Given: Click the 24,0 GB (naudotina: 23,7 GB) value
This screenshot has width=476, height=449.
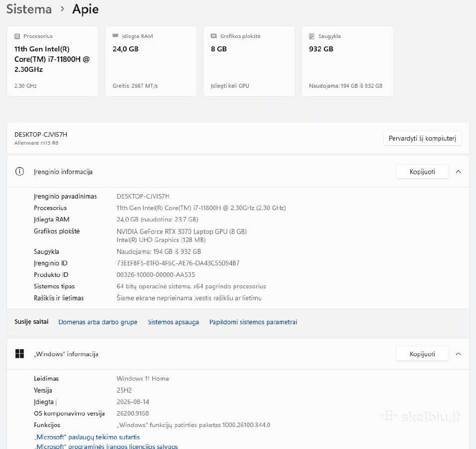Looking at the screenshot, I should pos(157,220).
